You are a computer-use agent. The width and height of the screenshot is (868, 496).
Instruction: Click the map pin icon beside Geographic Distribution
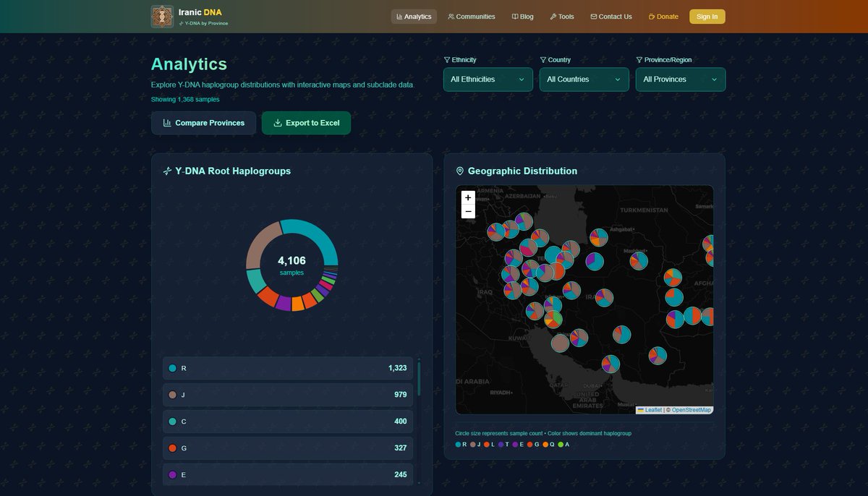(460, 171)
